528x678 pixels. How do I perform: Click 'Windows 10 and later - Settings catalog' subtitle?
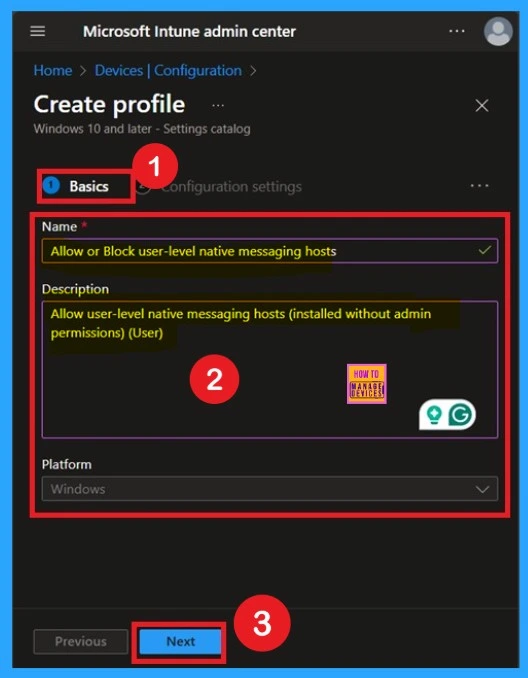(142, 129)
